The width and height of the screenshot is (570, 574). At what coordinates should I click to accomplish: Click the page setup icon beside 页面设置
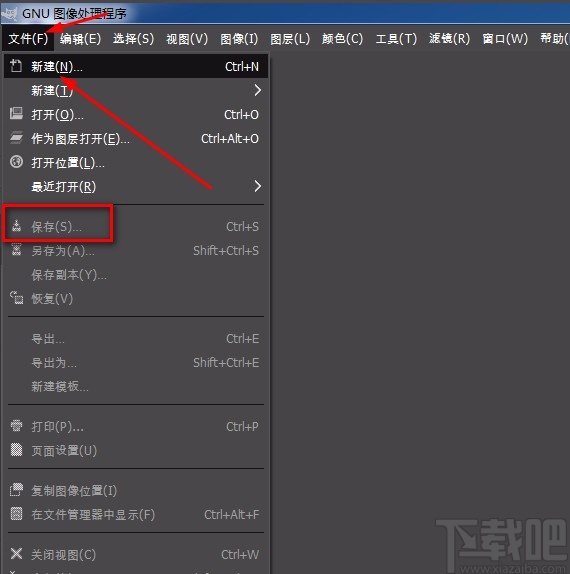point(16,450)
